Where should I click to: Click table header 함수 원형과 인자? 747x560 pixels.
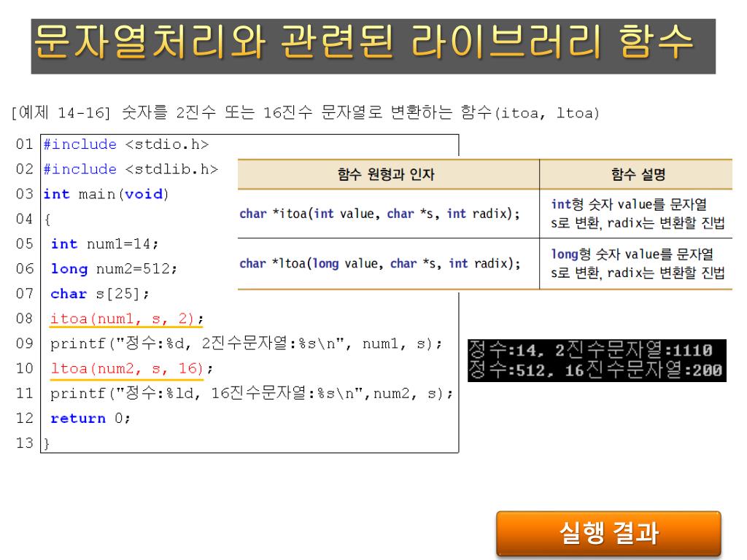click(387, 174)
